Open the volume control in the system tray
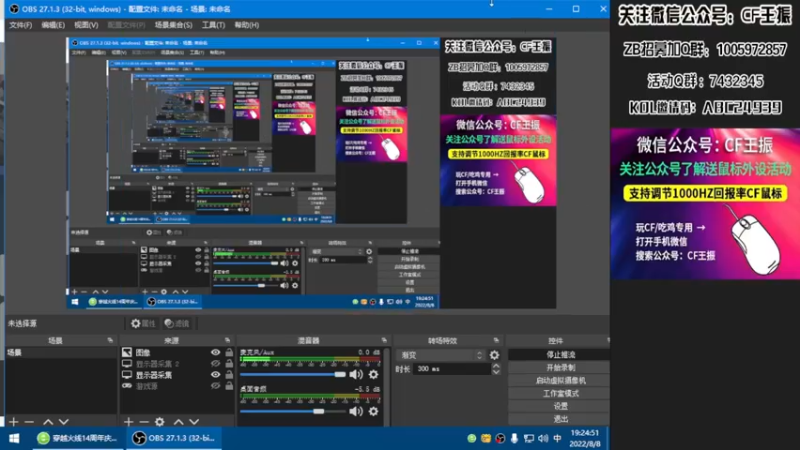The image size is (800, 450). pos(543,438)
